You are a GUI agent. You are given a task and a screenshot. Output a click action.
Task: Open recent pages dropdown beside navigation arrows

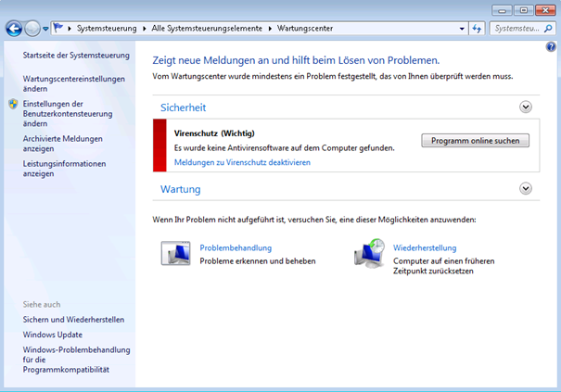pyautogui.click(x=45, y=29)
